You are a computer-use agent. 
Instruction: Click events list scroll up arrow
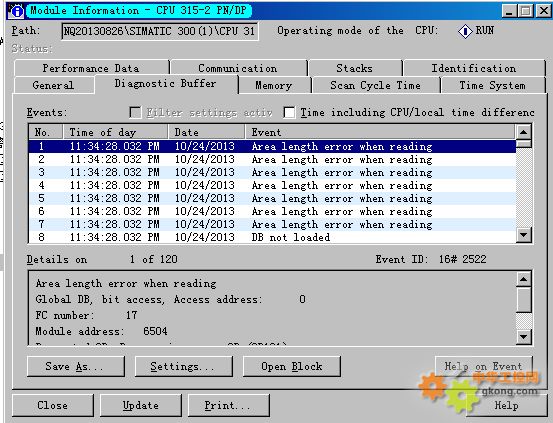point(523,132)
